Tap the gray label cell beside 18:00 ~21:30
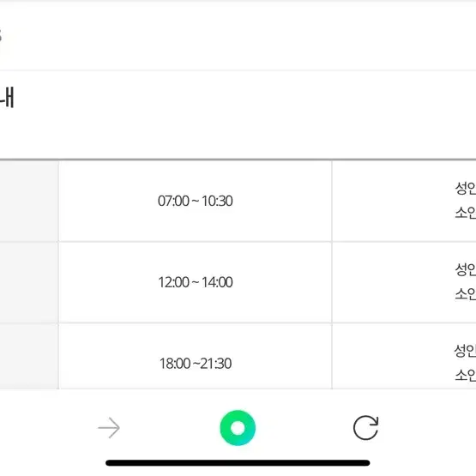The height and width of the screenshot is (476, 476). click(29, 357)
